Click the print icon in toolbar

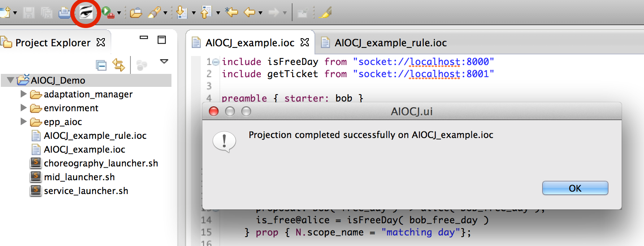coord(64,13)
